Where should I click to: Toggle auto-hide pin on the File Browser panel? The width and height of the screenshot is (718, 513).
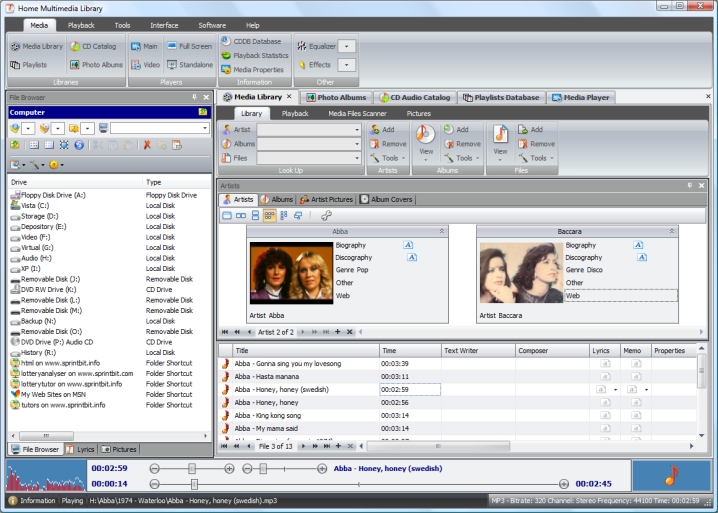[x=194, y=97]
